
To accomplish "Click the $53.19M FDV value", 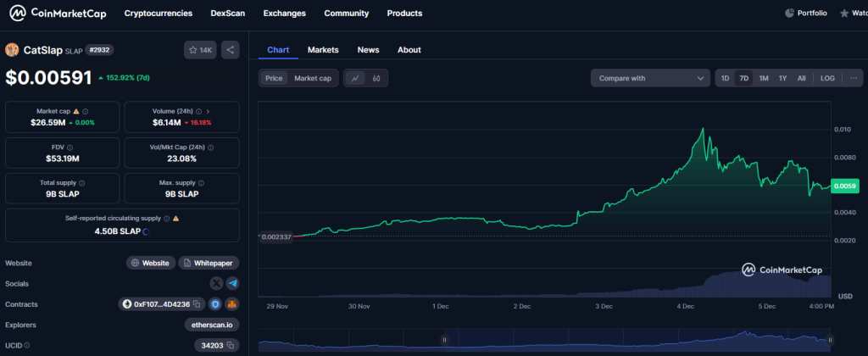I will pos(63,159).
